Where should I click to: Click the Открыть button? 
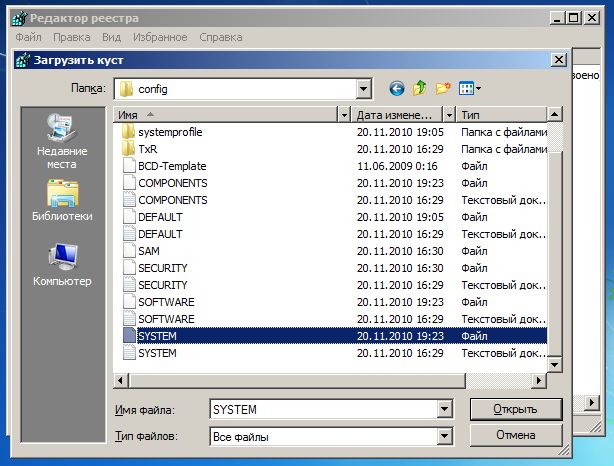515,409
